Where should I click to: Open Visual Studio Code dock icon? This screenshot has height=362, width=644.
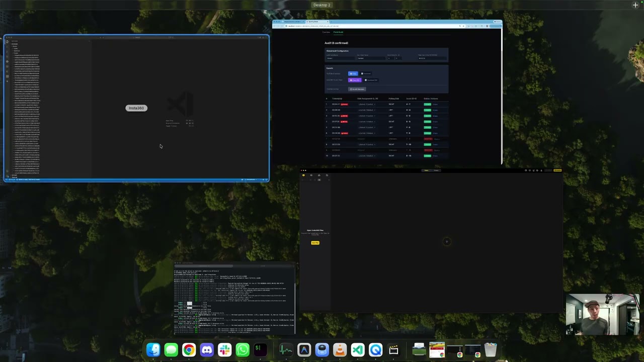(x=358, y=350)
